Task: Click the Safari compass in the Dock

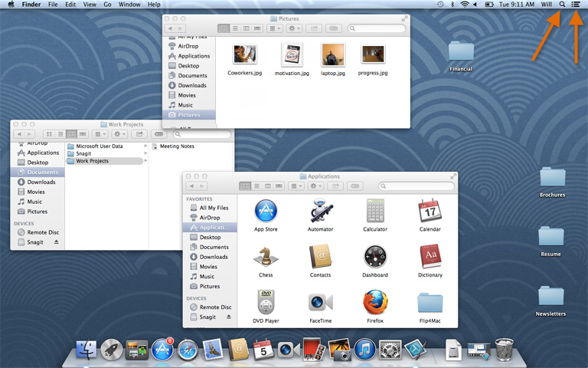Action: (x=188, y=350)
